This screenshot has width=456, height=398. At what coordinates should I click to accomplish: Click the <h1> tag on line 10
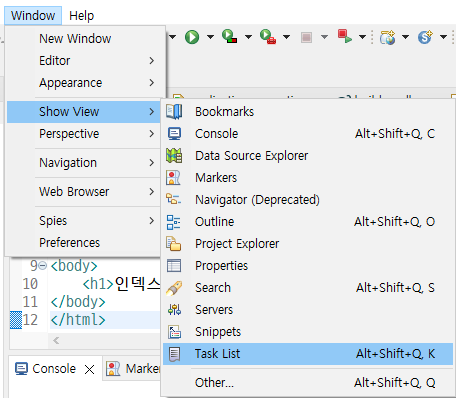click(98, 284)
